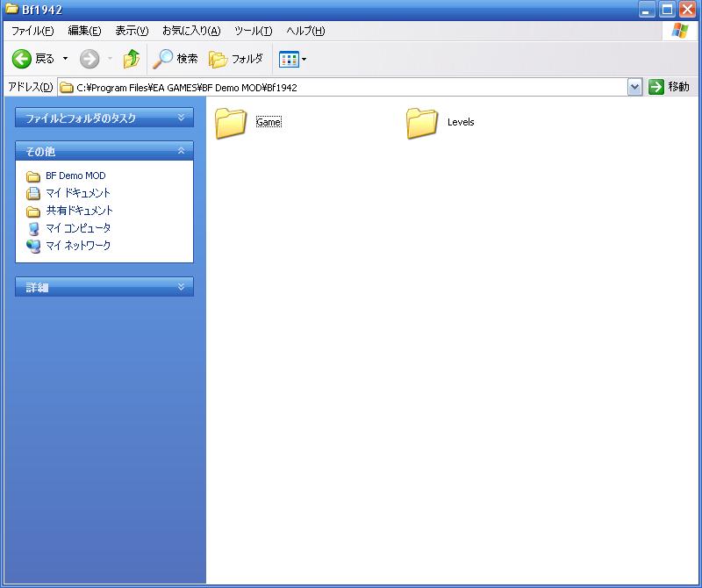
Task: Expand the address bar dropdown
Action: click(634, 88)
